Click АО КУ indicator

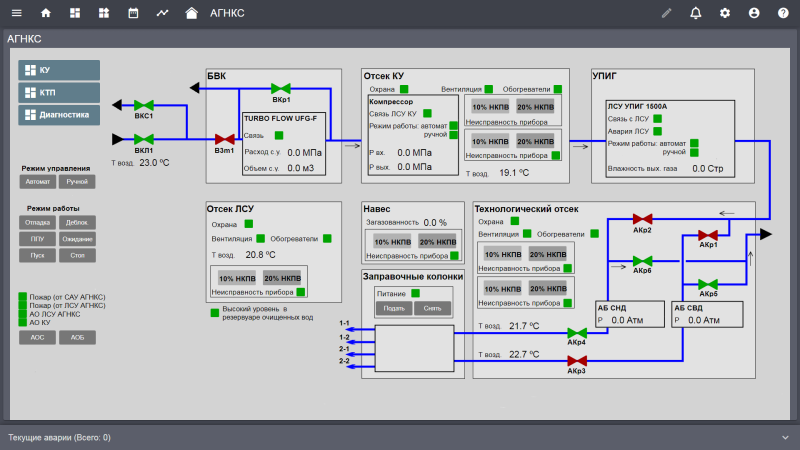(x=22, y=322)
